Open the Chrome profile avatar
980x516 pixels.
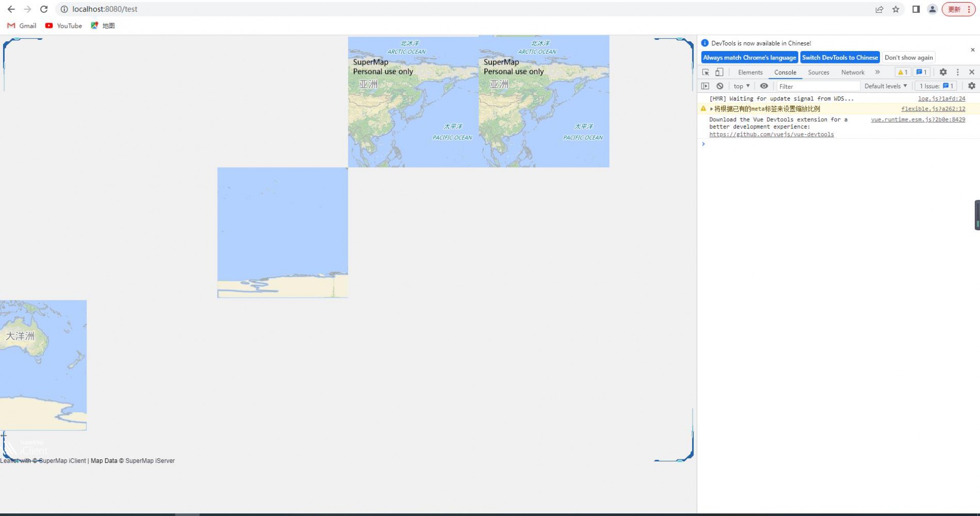(x=932, y=9)
